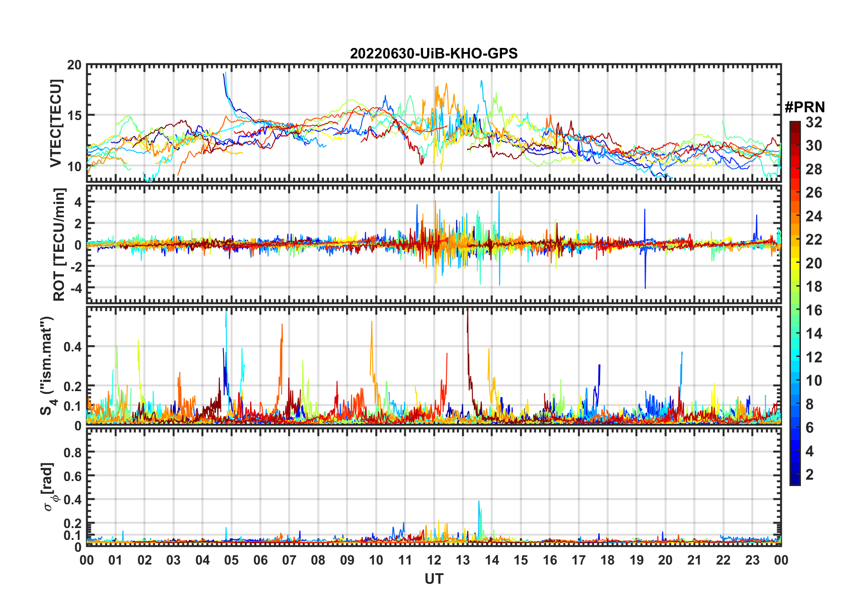
Task: Click sigma phi y-axis tick label 0.8
Action: 73,452
